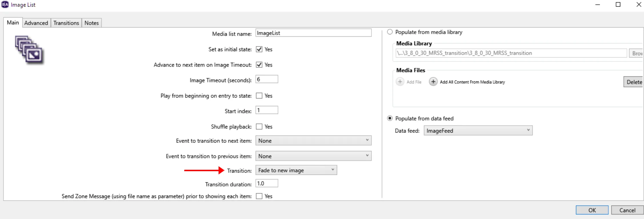644x219 pixels.
Task: Enable the Shuffle playback checkbox
Action: coord(259,127)
